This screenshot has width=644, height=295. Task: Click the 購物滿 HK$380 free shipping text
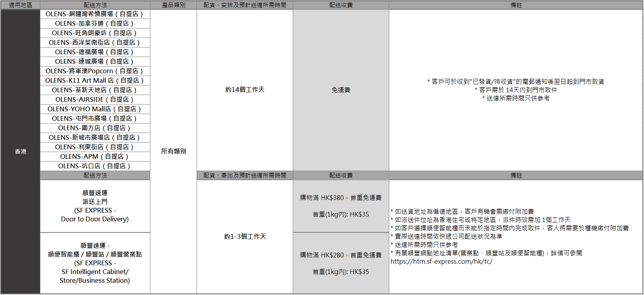[341, 198]
